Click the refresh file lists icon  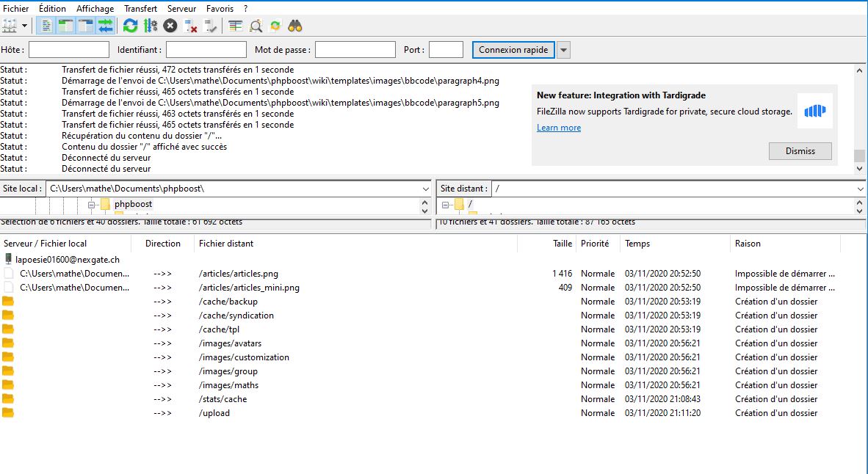tap(130, 26)
